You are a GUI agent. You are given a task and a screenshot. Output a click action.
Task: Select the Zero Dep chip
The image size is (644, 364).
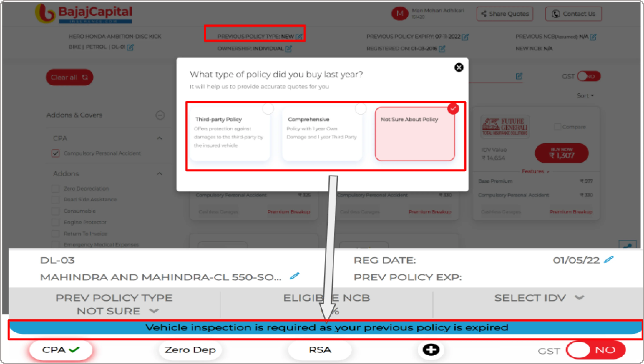click(x=190, y=350)
